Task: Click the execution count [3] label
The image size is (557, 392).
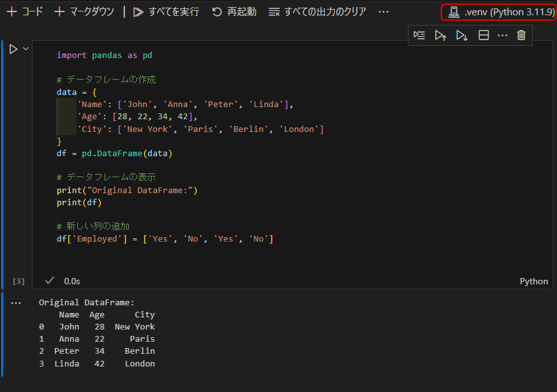Action: click(18, 282)
